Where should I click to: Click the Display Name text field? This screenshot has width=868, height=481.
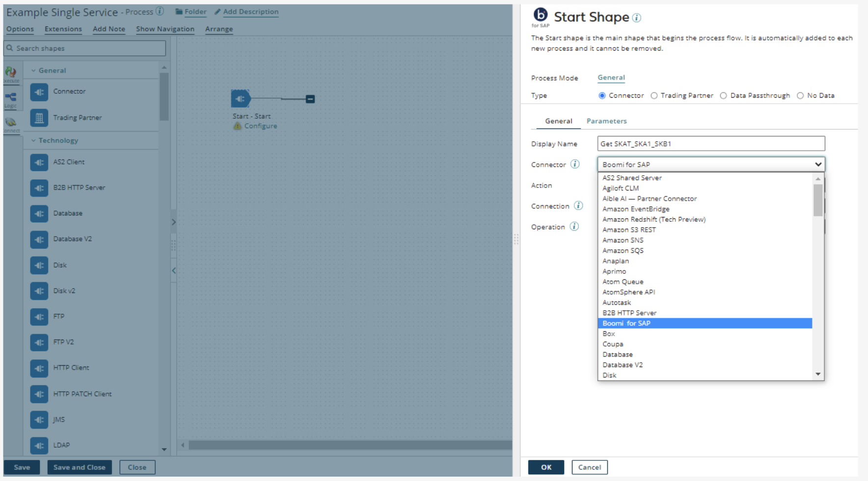[x=710, y=144]
